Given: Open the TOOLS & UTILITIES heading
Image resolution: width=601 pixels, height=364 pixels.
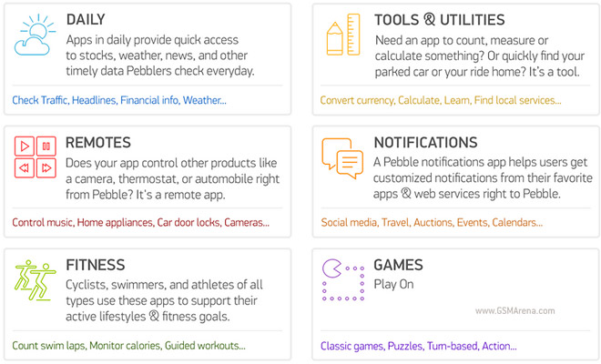Looking at the screenshot, I should (440, 19).
